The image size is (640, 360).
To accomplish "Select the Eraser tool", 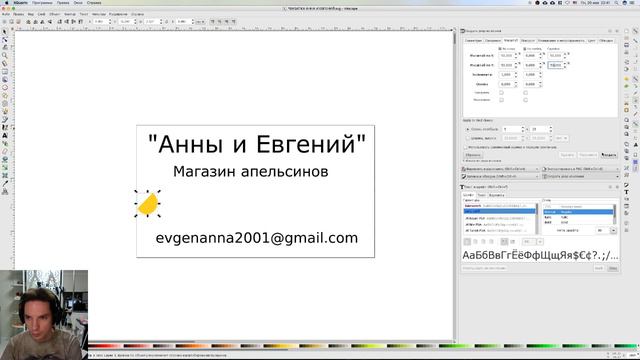I will (x=4, y=151).
